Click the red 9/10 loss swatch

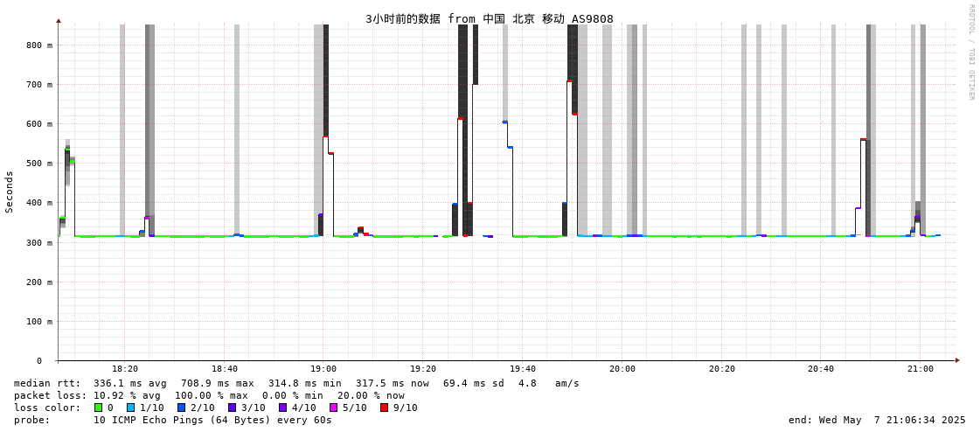pyautogui.click(x=384, y=408)
